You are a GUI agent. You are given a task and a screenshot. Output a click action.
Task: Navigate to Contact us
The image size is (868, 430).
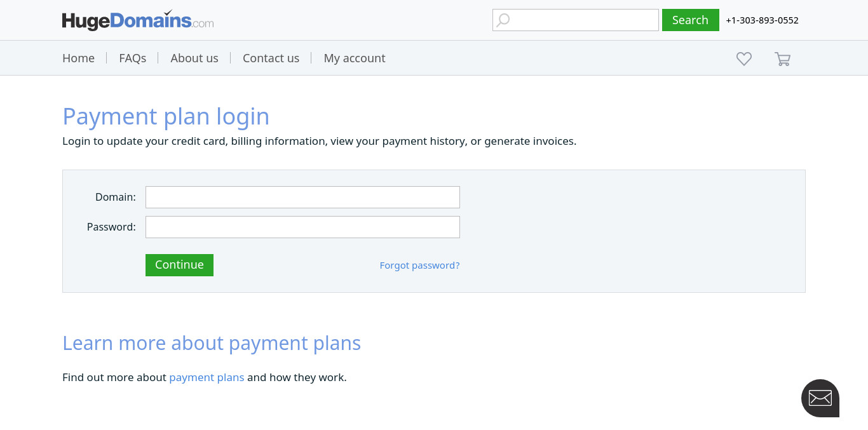point(271,58)
